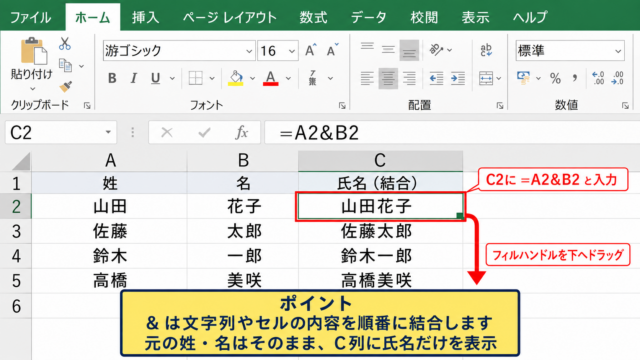Align text left
Viewport: 640px width, 360px height.
(367, 78)
